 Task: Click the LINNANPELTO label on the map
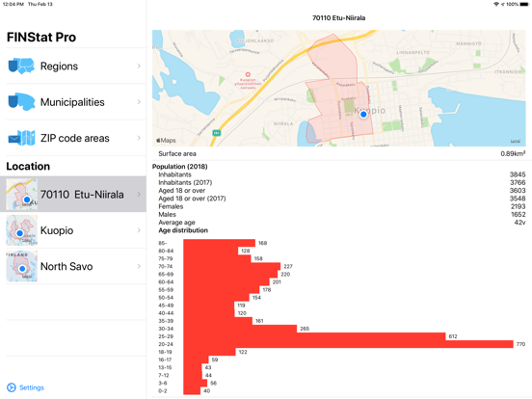[412, 53]
